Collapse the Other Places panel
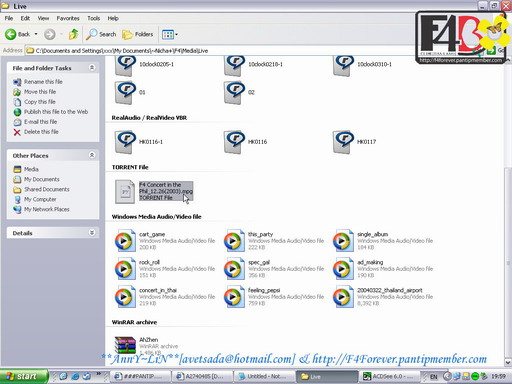Image resolution: width=512 pixels, height=384 pixels. 92,155
